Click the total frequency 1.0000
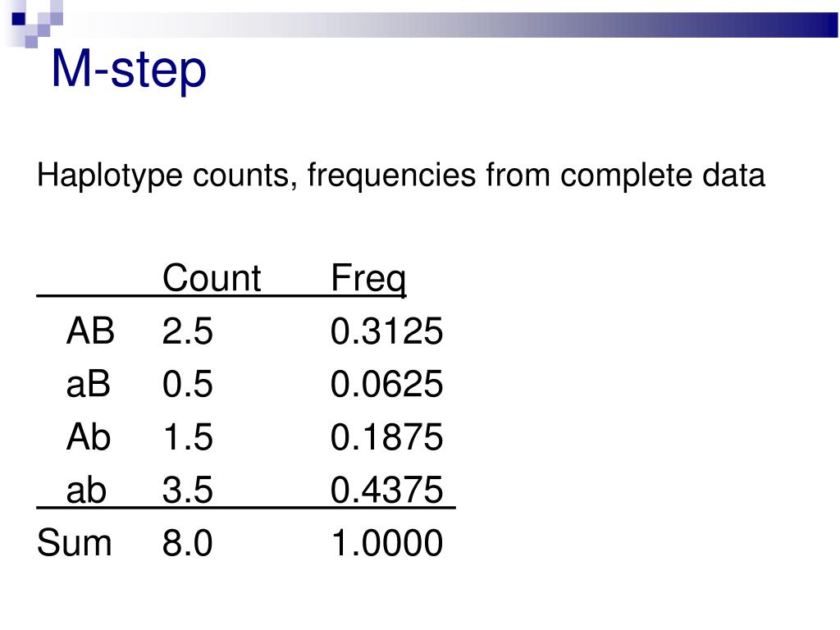The image size is (840, 630). point(387,543)
